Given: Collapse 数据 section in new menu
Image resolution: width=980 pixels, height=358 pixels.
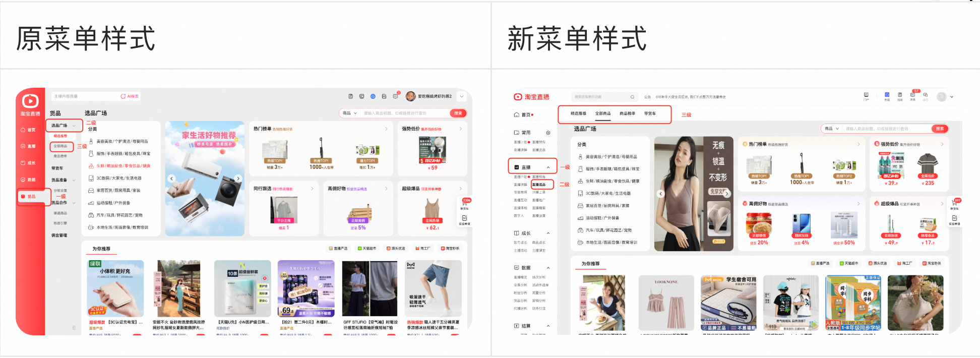Looking at the screenshot, I should (x=548, y=268).
